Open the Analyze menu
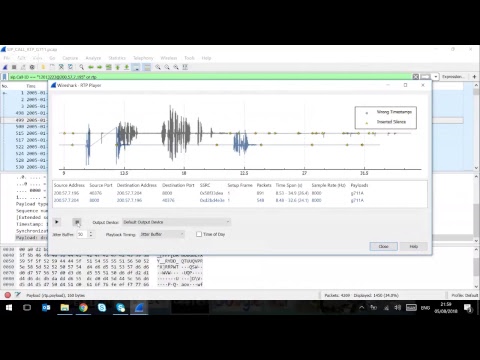480x360 pixels. click(x=93, y=58)
